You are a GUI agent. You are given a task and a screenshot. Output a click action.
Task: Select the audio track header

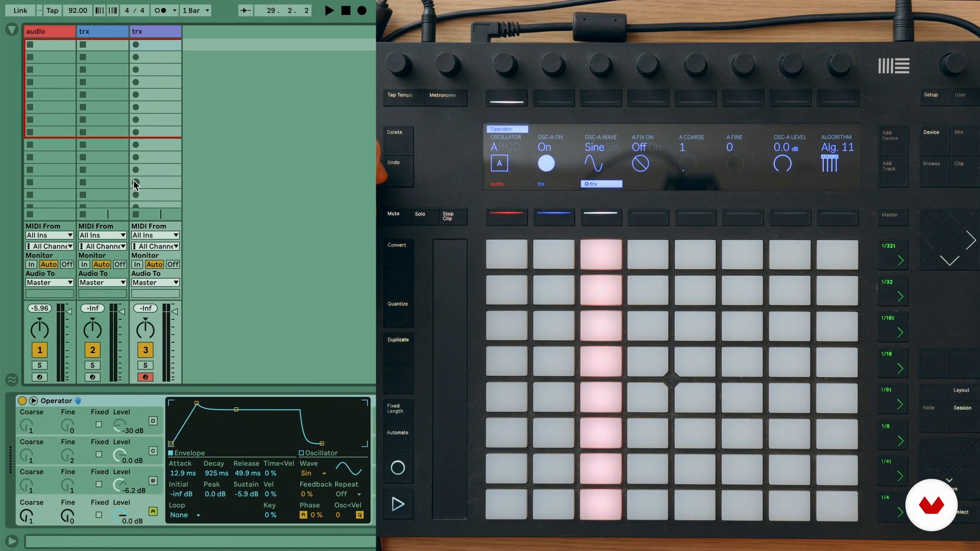[x=50, y=31]
